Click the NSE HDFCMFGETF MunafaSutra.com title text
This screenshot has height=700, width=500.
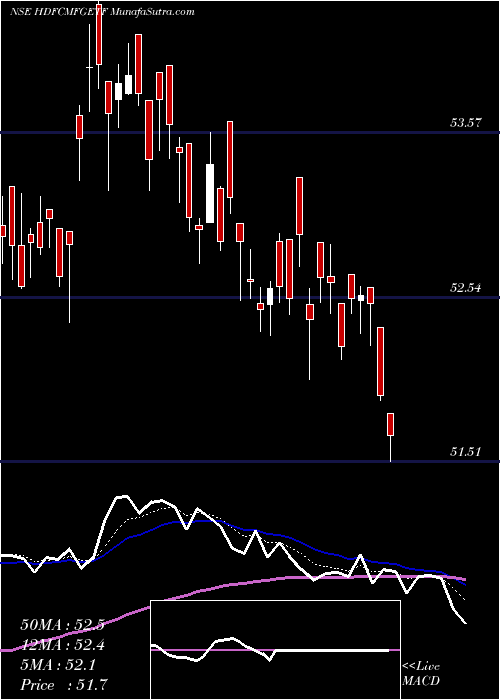tap(102, 12)
